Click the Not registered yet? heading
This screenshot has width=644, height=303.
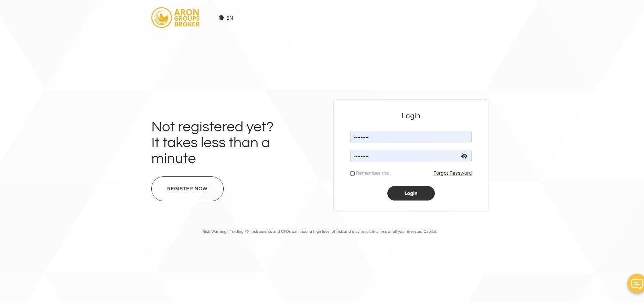point(212,127)
